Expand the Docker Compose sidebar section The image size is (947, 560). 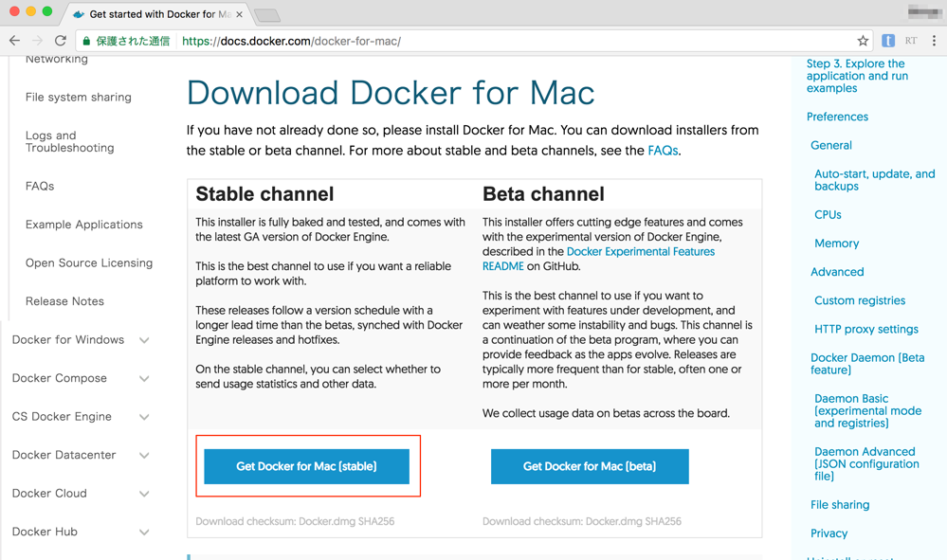point(144,379)
